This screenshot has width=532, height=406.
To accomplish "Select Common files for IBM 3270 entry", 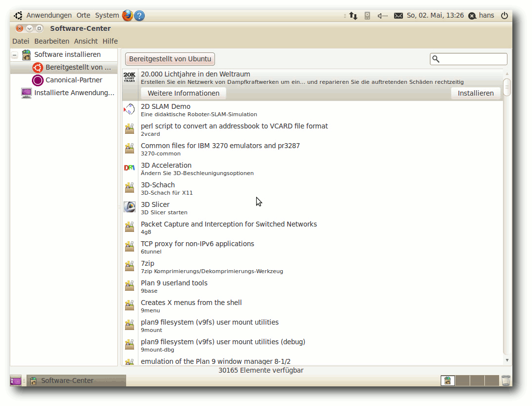I will coord(313,149).
